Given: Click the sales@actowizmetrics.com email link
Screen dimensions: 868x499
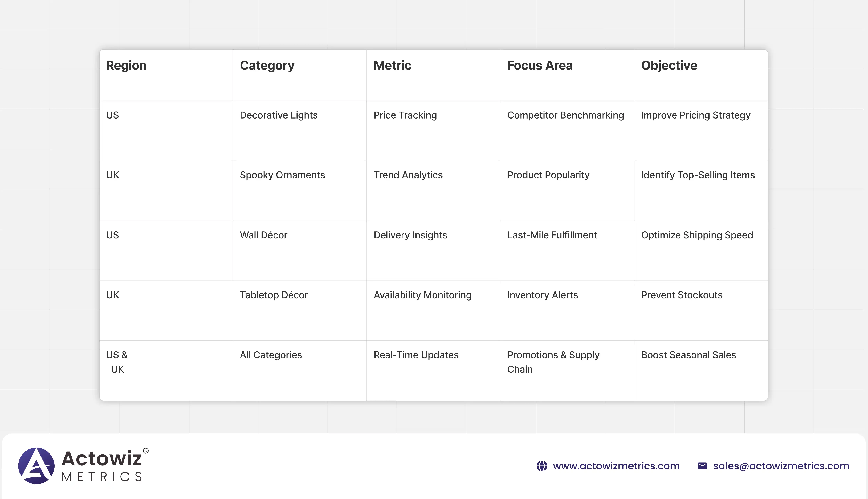Looking at the screenshot, I should point(781,466).
